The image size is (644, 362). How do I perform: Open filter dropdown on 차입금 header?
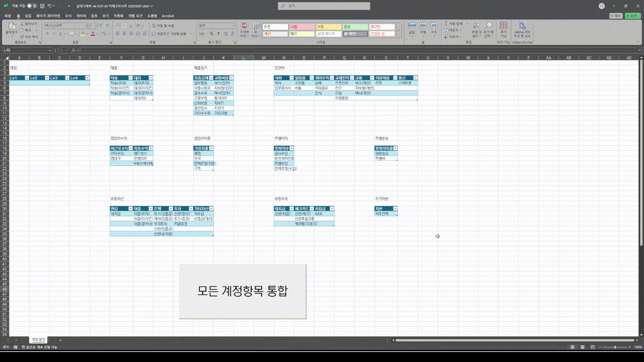click(x=332, y=208)
